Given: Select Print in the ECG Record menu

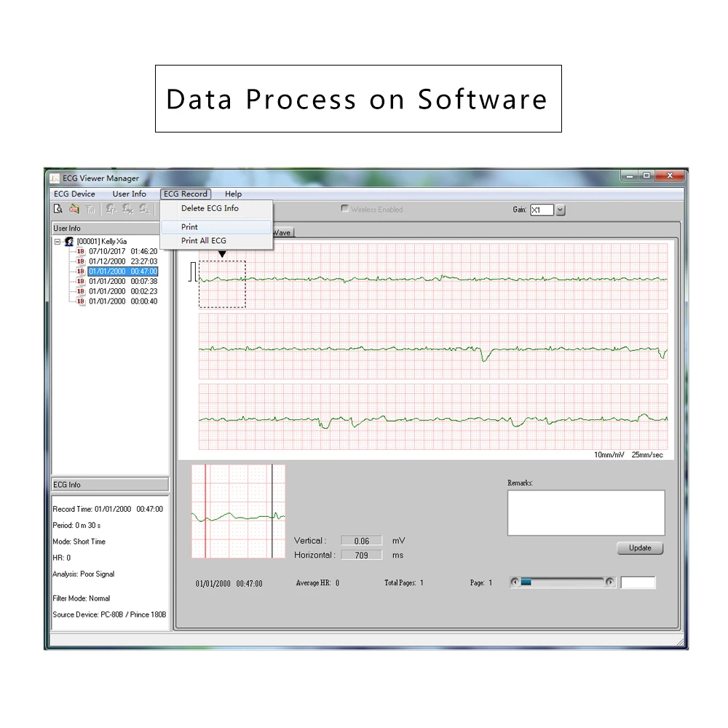Looking at the screenshot, I should click(x=216, y=227).
